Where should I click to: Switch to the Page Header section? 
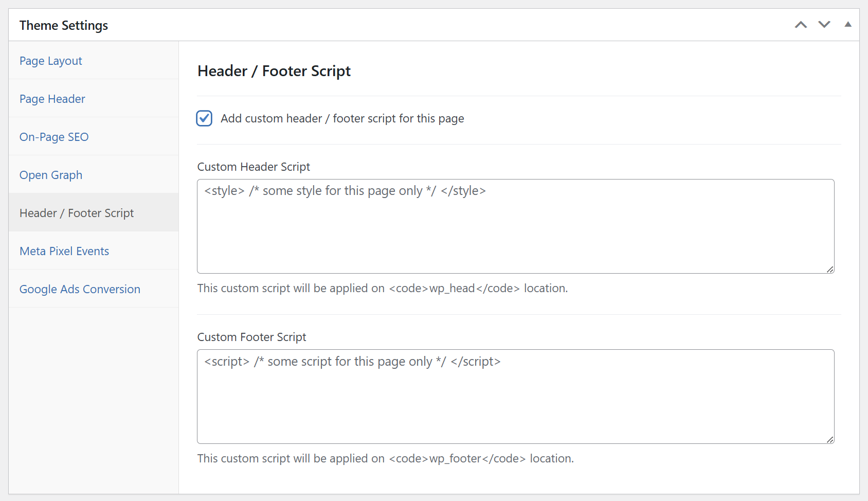[x=52, y=99]
